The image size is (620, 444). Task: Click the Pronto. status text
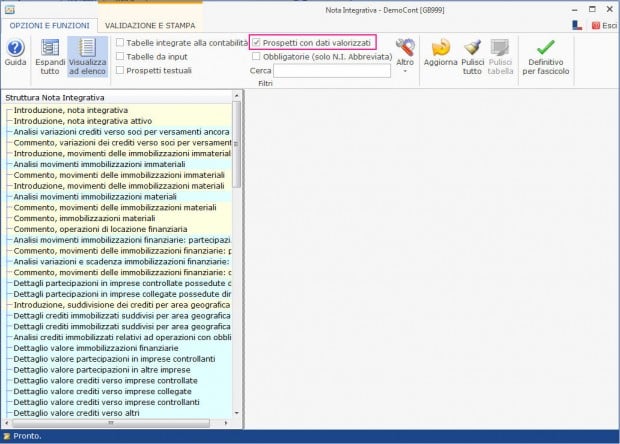pos(27,436)
